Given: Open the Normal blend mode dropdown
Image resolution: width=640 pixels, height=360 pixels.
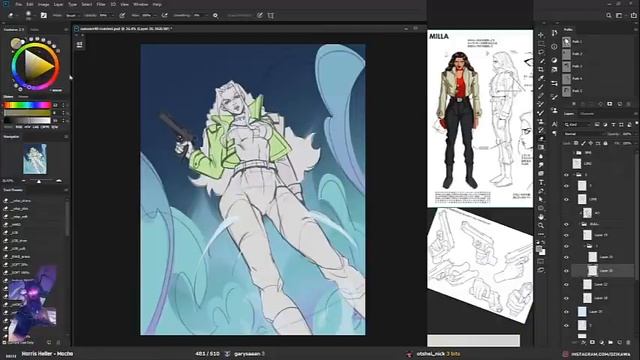Looking at the screenshot, I should 583,134.
